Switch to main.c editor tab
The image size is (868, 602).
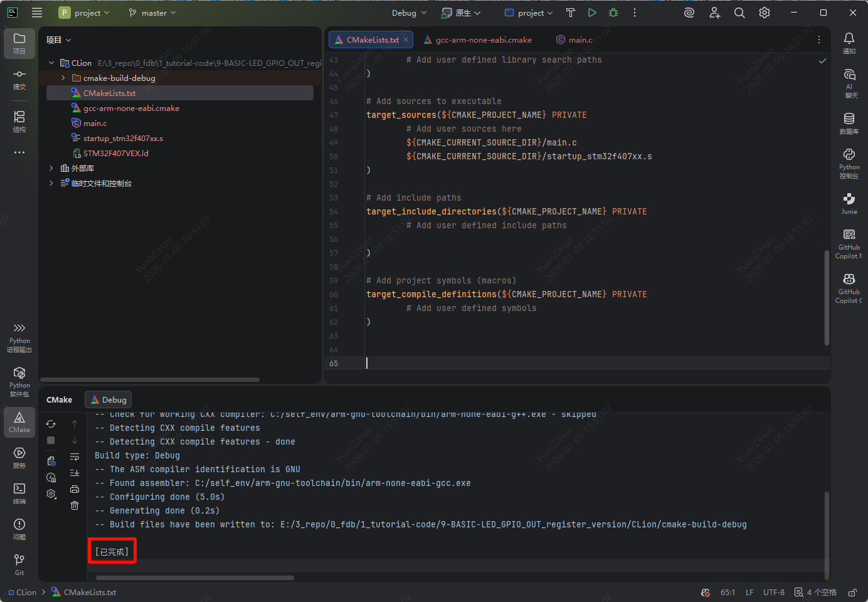click(580, 40)
